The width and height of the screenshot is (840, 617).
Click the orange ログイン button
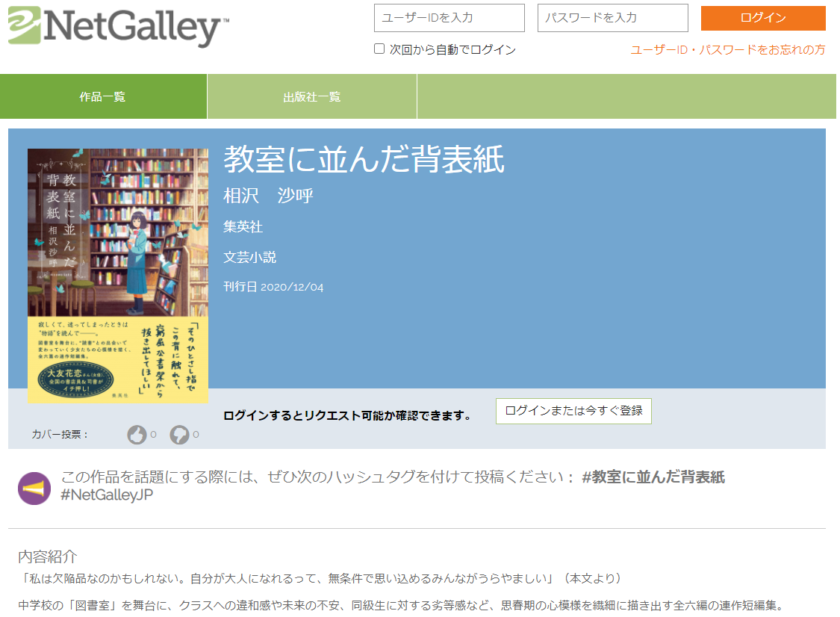pos(763,18)
